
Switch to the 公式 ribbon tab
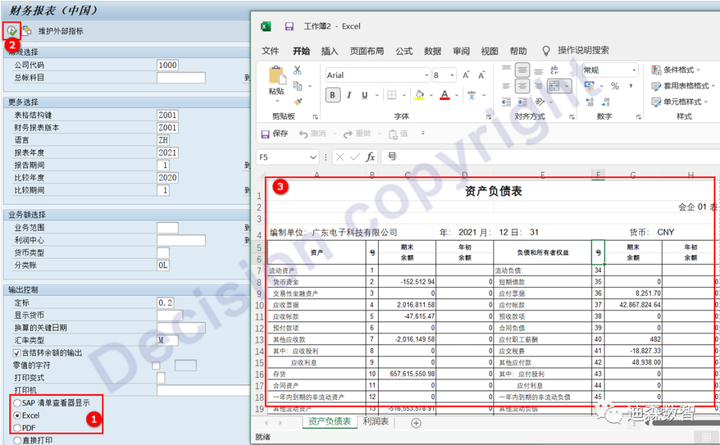point(404,51)
